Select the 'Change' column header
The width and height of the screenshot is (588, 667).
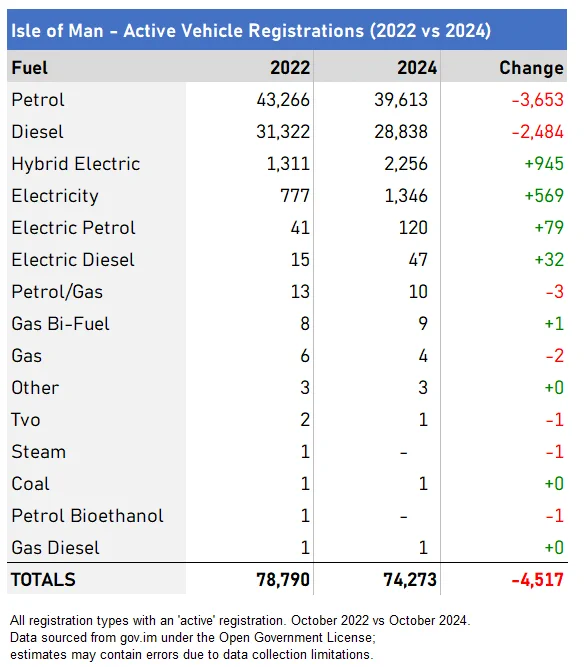click(x=531, y=68)
